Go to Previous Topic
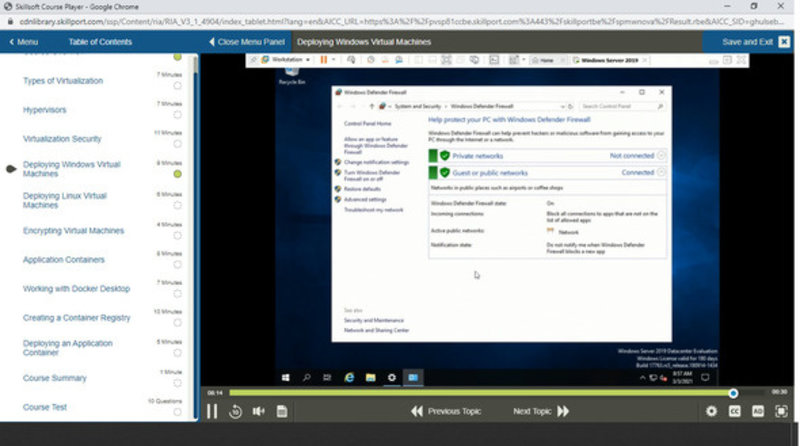Screen dimensions: 800x446 point(446,411)
